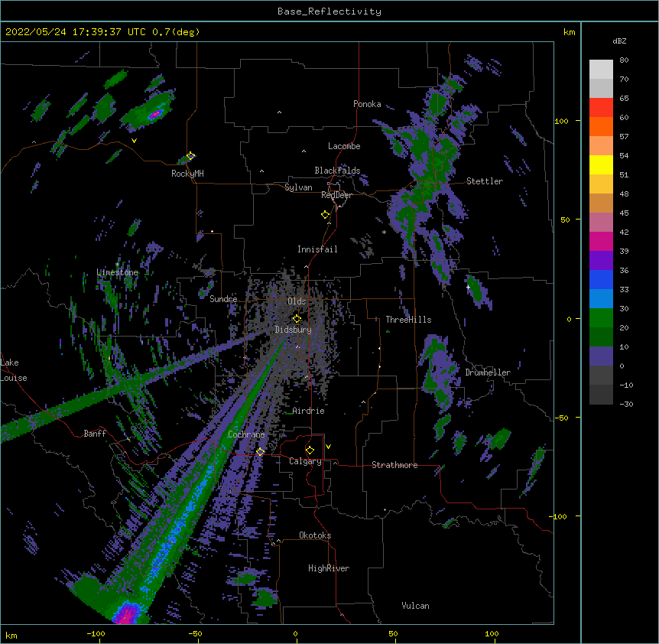This screenshot has width=659, height=644.
Task: Pick the green 30 dBZ legend color
Action: 601,318
